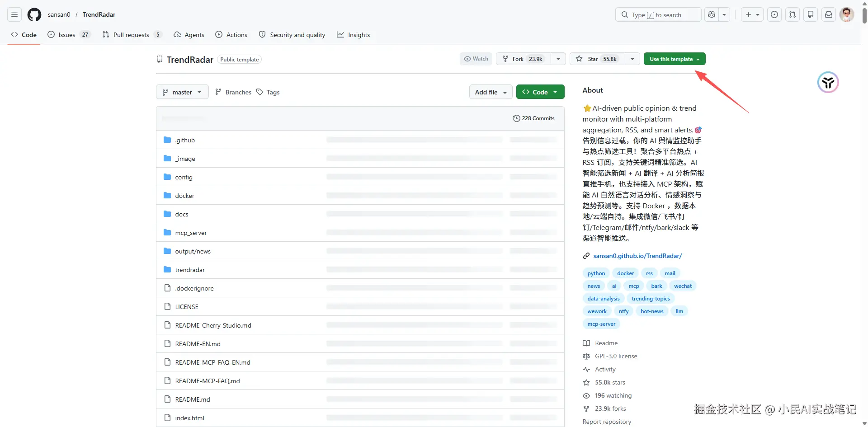Viewport: 868px width, 427px height.
Task: Open pull requests icon in header
Action: tap(793, 14)
